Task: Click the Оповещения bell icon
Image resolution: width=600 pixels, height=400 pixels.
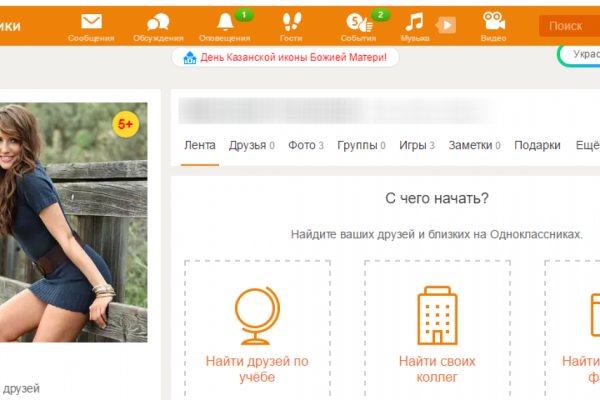Action: click(x=224, y=22)
